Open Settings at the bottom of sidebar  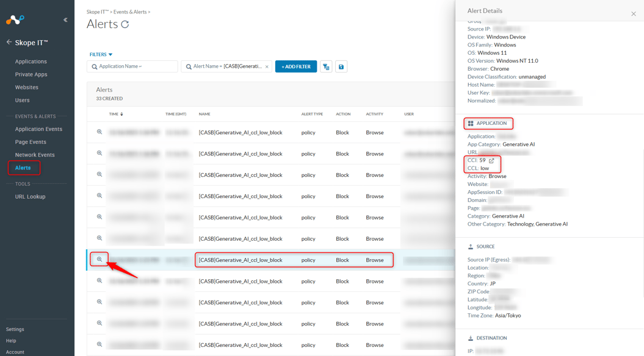tap(15, 329)
